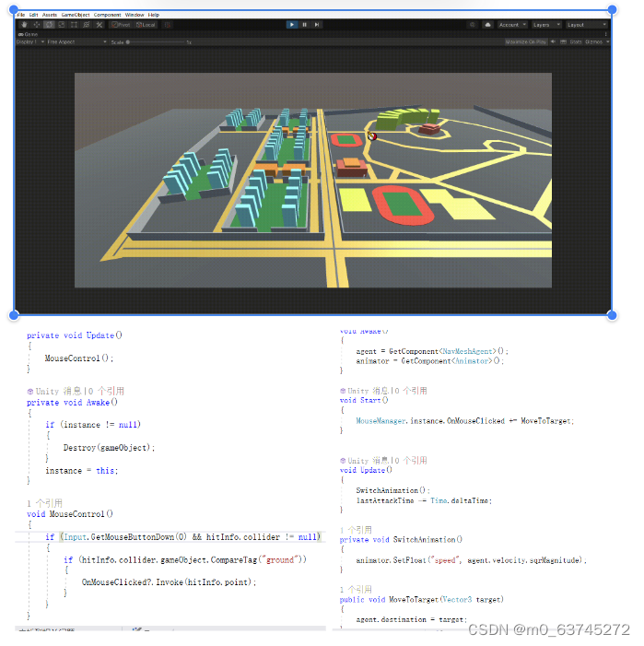Screen dimensions: 644x646
Task: Click 'public void MoveToTarget' declaration
Action: click(422, 599)
